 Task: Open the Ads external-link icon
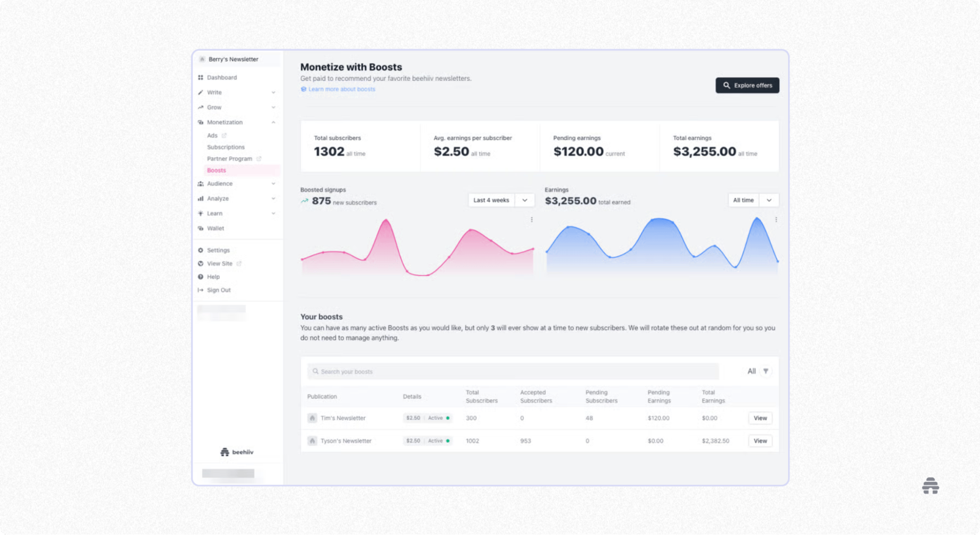click(224, 135)
